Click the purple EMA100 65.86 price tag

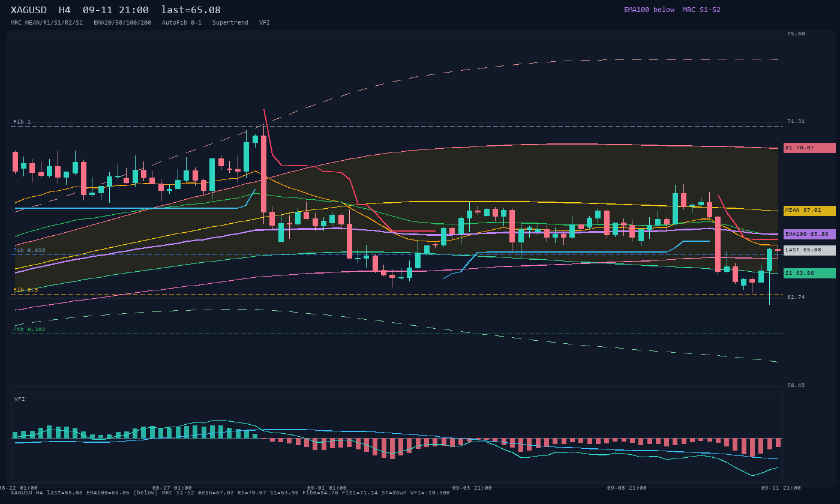pos(809,234)
